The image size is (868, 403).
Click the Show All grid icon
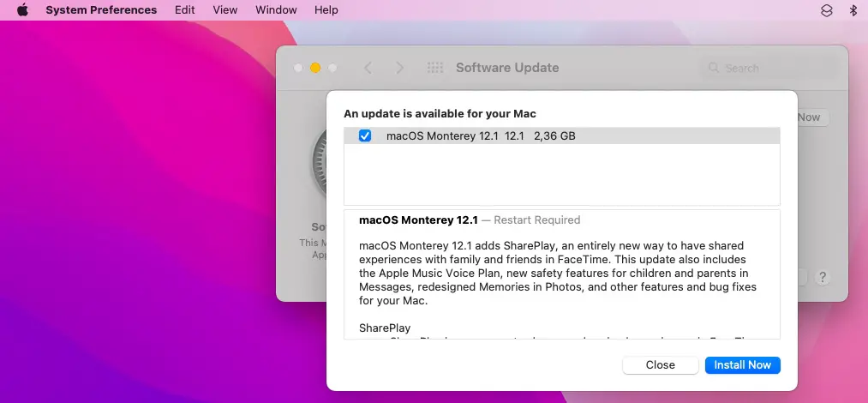pyautogui.click(x=434, y=68)
